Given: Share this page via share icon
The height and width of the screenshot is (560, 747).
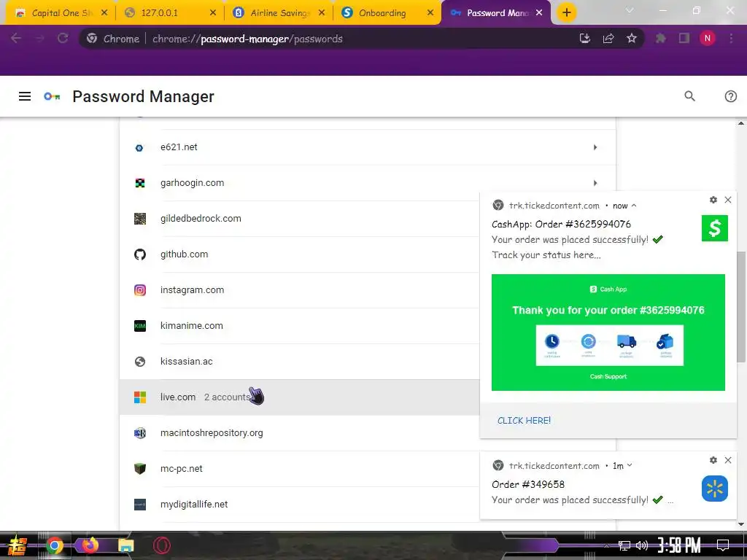Looking at the screenshot, I should 608,38.
